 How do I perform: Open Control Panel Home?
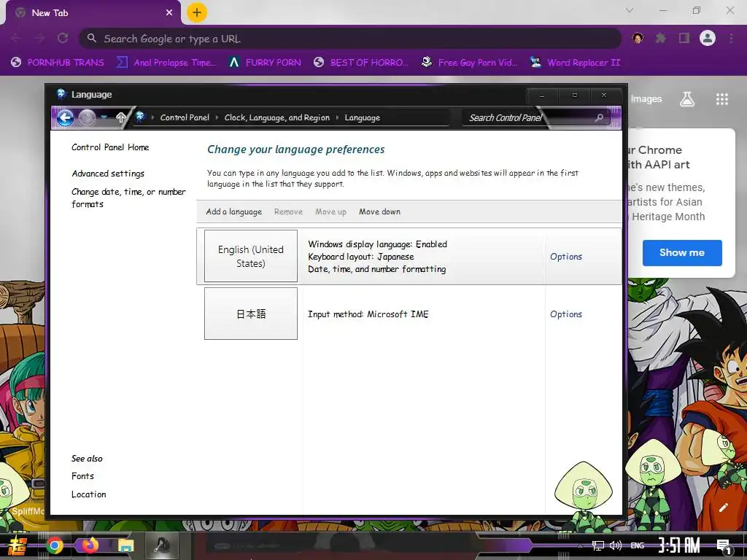[110, 147]
